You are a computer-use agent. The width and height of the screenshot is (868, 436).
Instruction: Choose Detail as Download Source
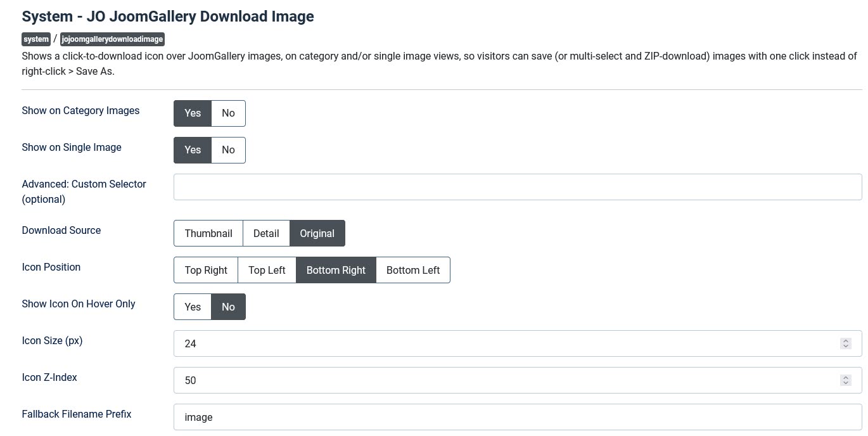pos(266,233)
